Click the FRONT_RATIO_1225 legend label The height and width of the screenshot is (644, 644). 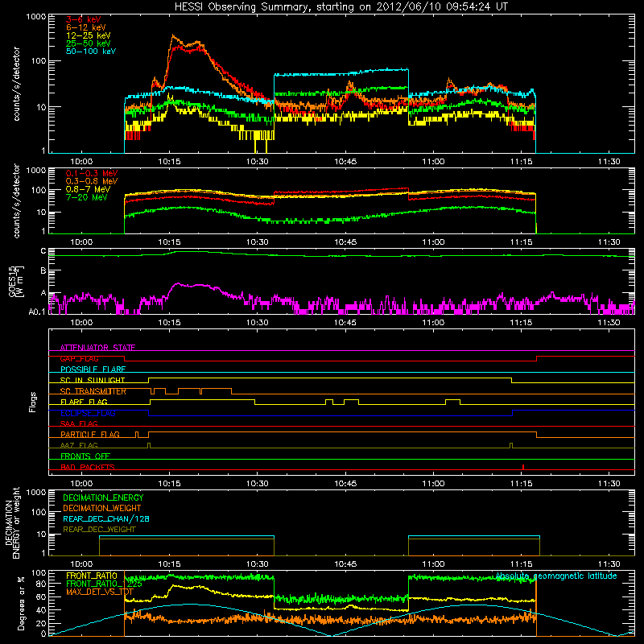tap(104, 584)
